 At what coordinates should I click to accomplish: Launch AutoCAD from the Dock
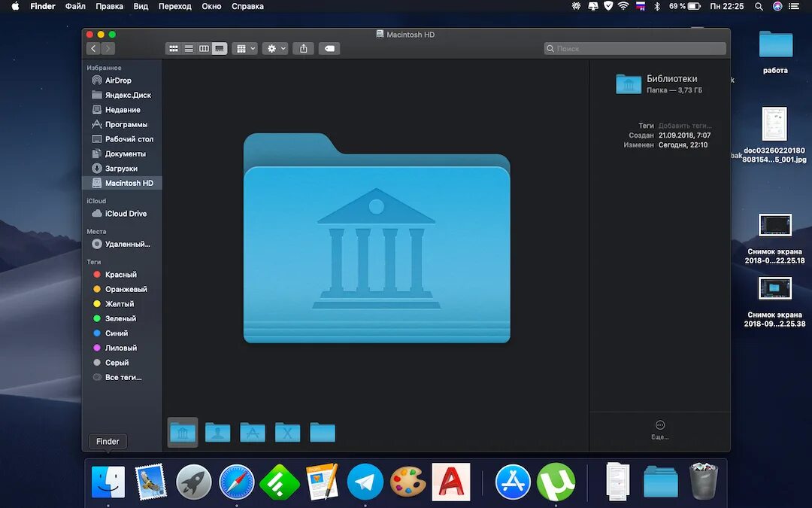tap(451, 482)
